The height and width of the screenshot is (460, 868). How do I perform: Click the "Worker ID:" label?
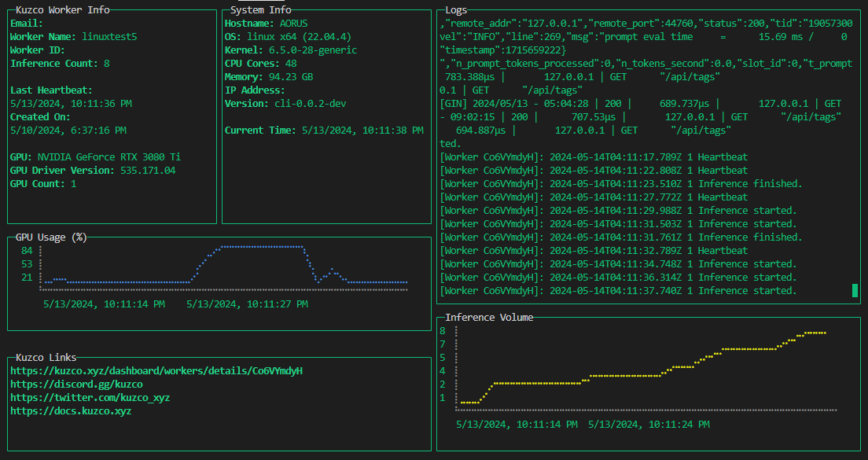(38, 50)
